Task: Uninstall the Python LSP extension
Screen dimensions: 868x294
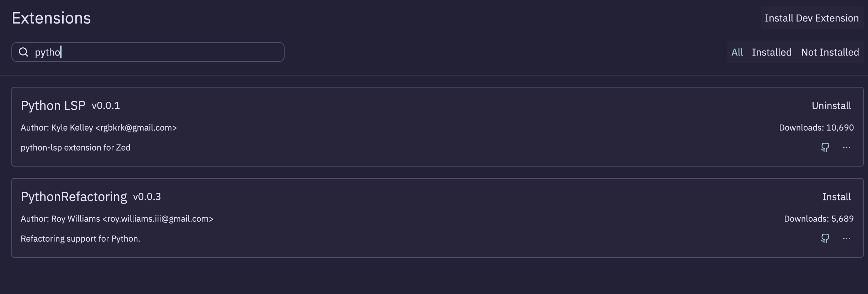Action: tap(831, 106)
